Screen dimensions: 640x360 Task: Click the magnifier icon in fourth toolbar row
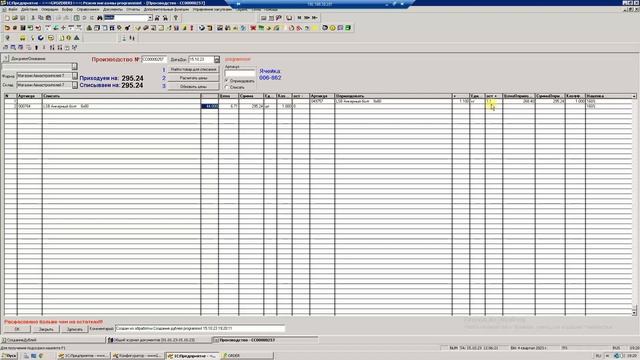[x=13, y=47]
